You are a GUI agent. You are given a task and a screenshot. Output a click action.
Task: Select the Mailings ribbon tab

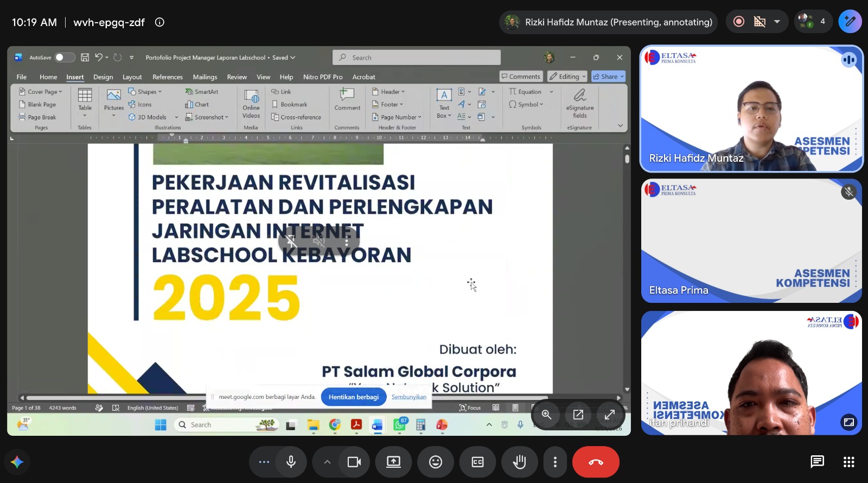[205, 77]
